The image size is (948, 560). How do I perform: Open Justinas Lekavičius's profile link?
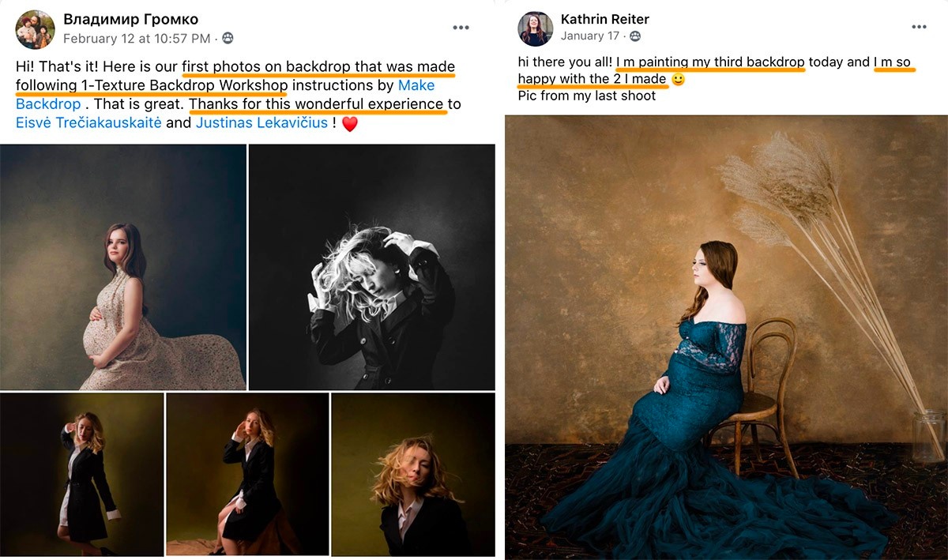point(261,122)
